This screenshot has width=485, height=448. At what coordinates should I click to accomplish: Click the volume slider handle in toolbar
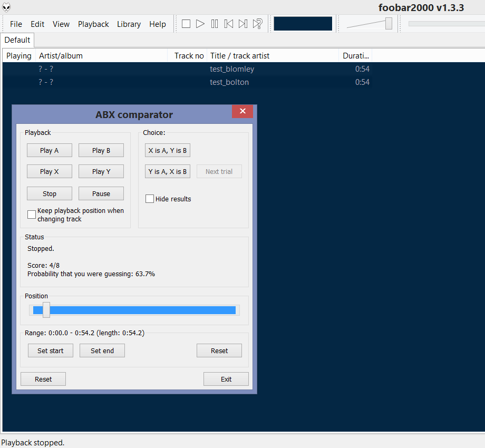[389, 24]
